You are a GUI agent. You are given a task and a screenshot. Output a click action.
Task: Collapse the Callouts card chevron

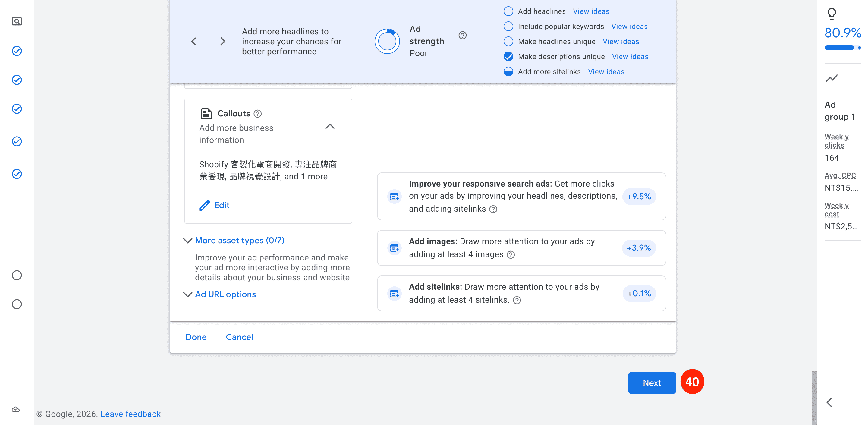click(330, 127)
